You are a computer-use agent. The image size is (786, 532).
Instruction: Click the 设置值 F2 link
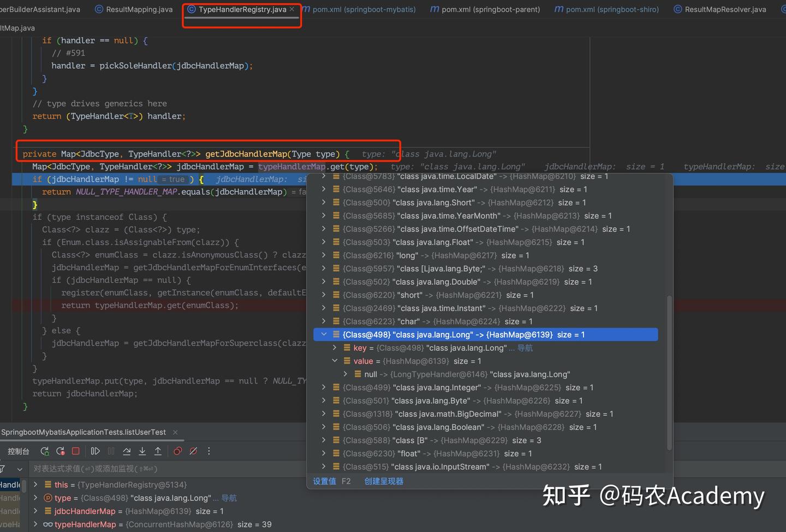[332, 481]
